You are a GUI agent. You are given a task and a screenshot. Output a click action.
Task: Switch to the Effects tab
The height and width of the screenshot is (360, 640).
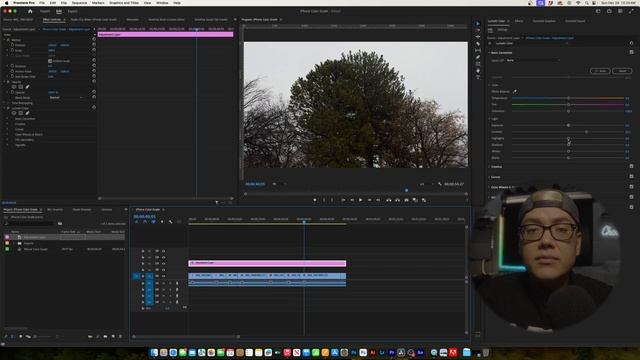click(x=519, y=21)
